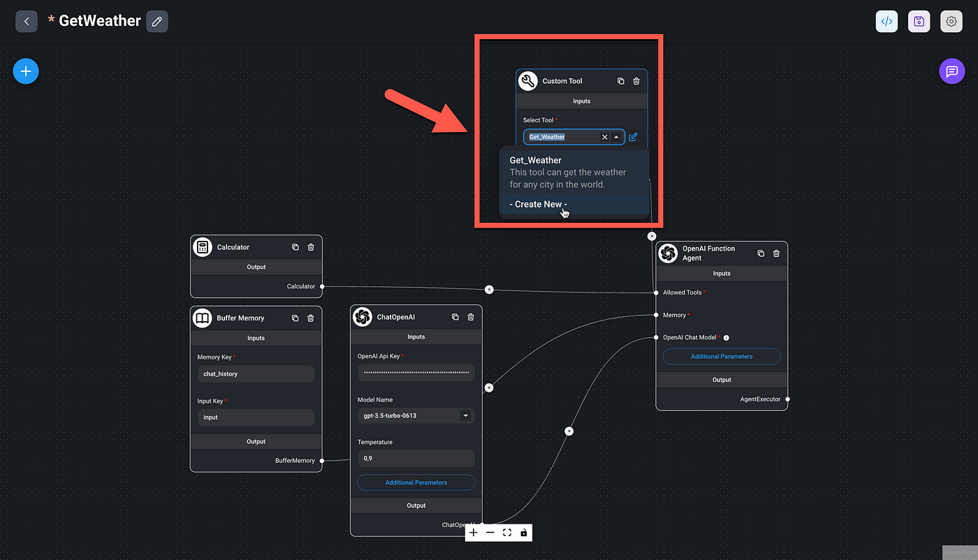
Task: Open Additional Parameters in ChatOpenAI node
Action: point(416,482)
